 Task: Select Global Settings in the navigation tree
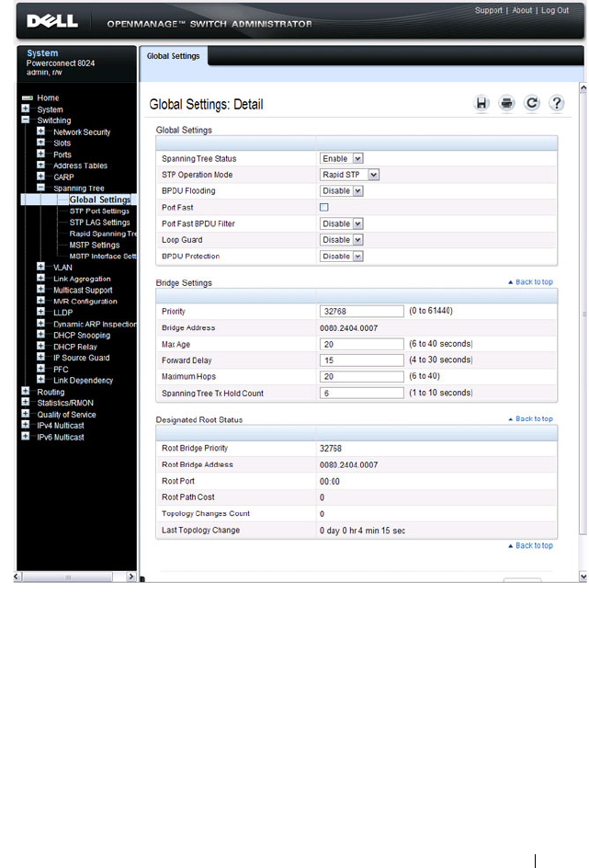point(100,200)
